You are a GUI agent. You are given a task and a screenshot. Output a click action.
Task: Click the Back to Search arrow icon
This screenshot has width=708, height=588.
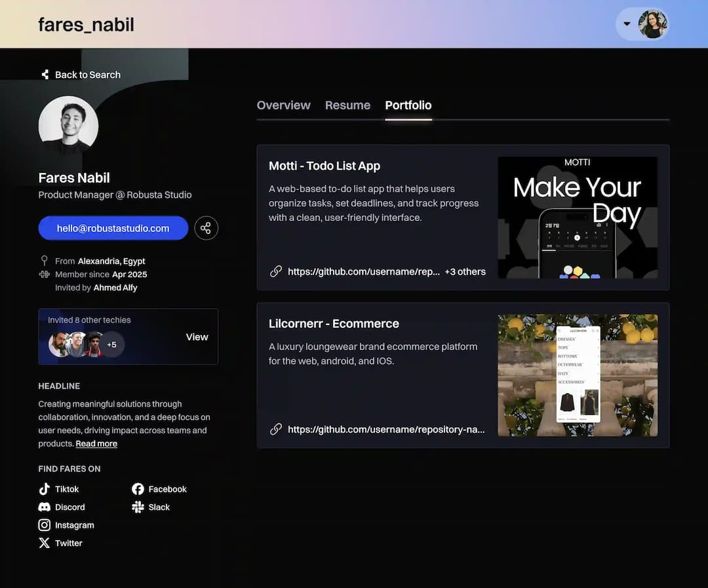[x=45, y=75]
